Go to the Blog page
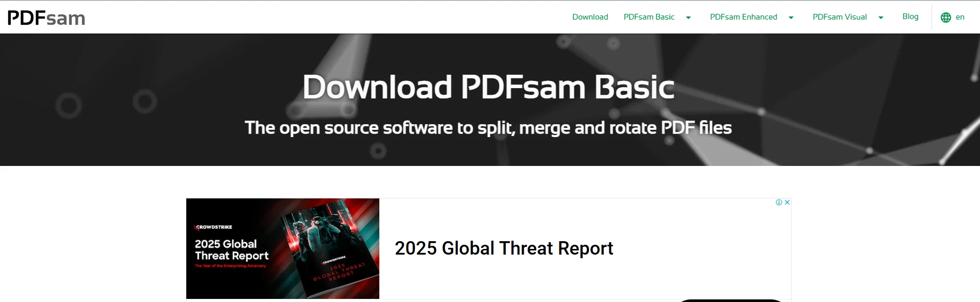 (x=910, y=16)
